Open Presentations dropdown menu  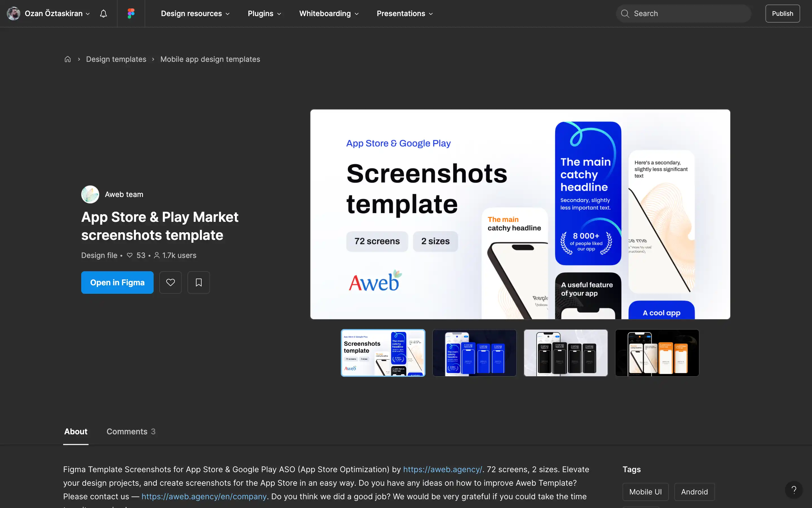(x=405, y=14)
